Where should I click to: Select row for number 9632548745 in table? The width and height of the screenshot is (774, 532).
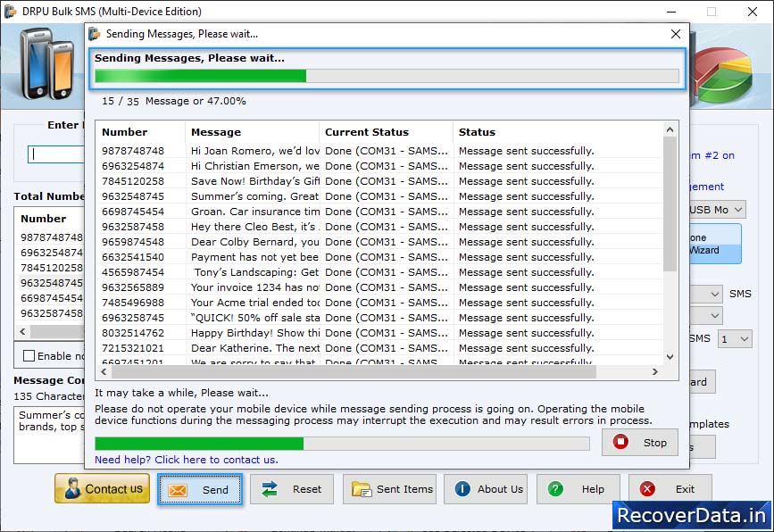coord(379,196)
